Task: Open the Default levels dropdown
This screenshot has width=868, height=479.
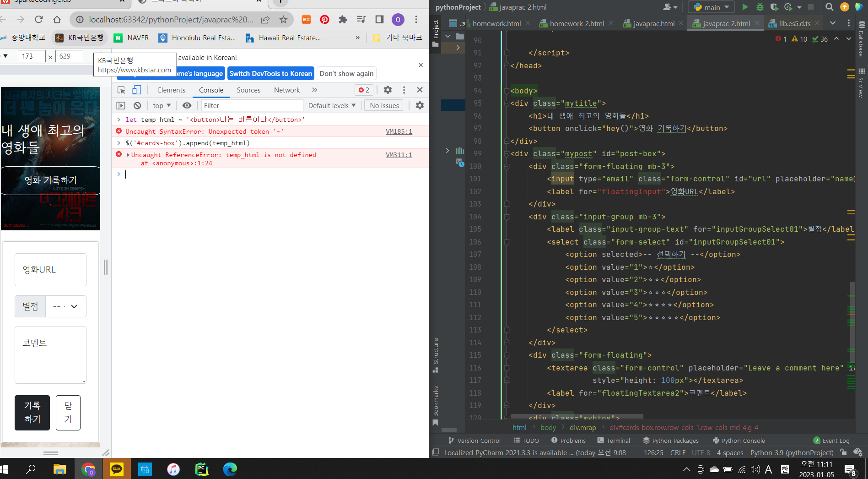Action: coord(332,106)
